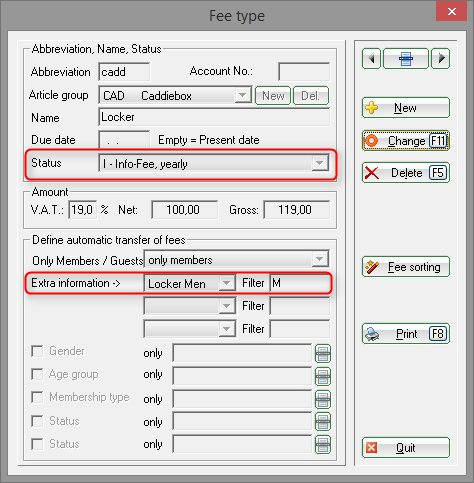Open the Article group Caddiebox dropdown
Screen dimensions: 474x483
coord(242,95)
